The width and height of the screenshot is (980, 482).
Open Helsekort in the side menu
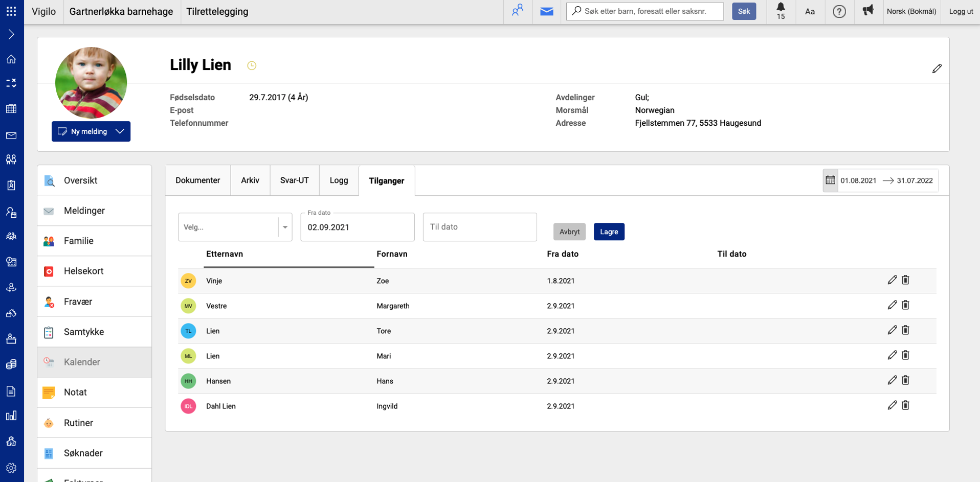point(84,271)
